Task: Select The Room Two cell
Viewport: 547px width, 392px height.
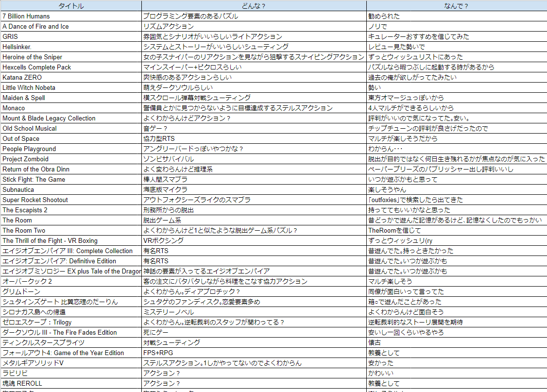Action: click(71, 230)
